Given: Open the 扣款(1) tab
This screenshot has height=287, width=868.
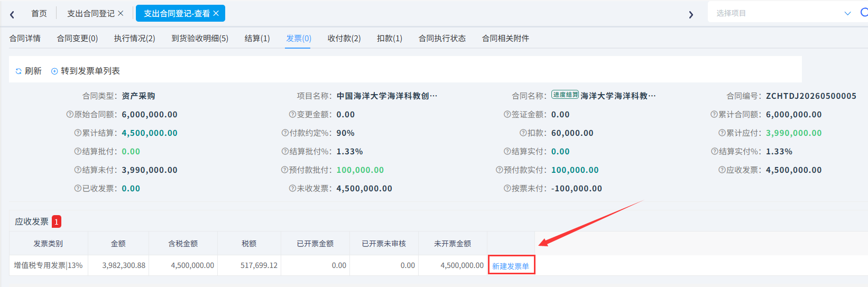Looking at the screenshot, I should (x=390, y=38).
